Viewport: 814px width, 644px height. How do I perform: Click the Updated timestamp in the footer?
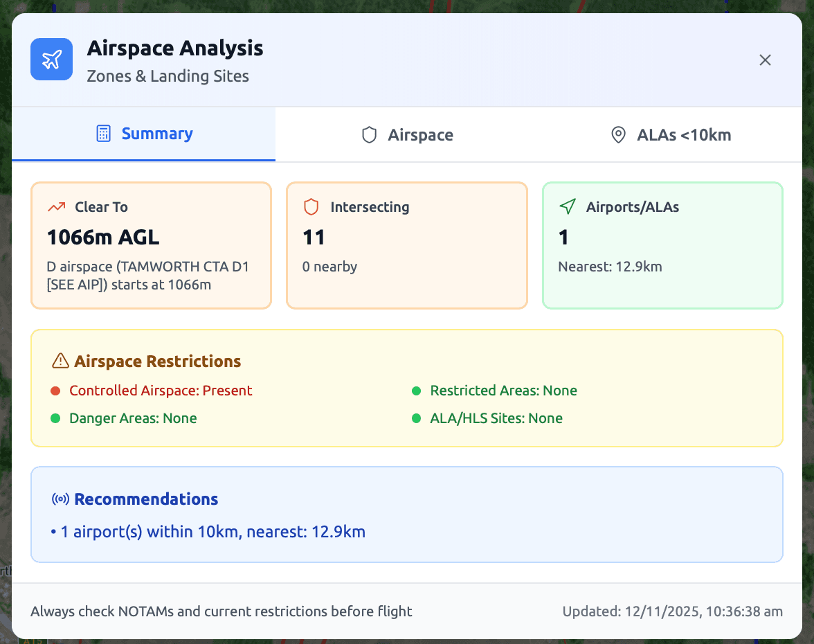tap(672, 611)
